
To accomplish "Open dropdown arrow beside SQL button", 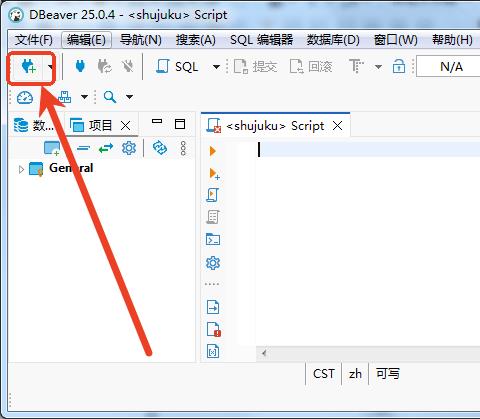I will pos(216,67).
